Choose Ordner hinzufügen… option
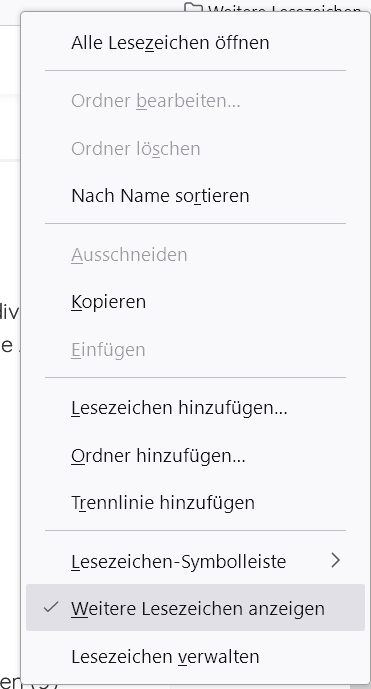Screen dimensions: 371x689 pyautogui.click(x=158, y=455)
